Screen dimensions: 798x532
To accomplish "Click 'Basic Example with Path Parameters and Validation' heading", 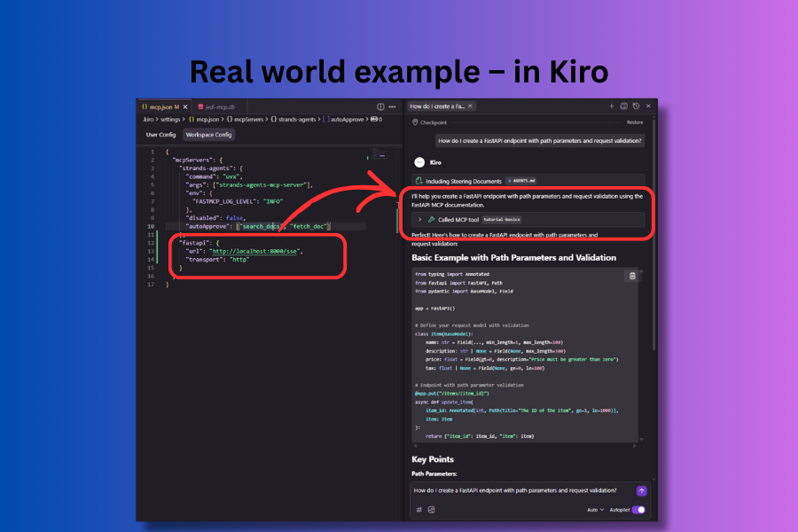I will coord(514,258).
